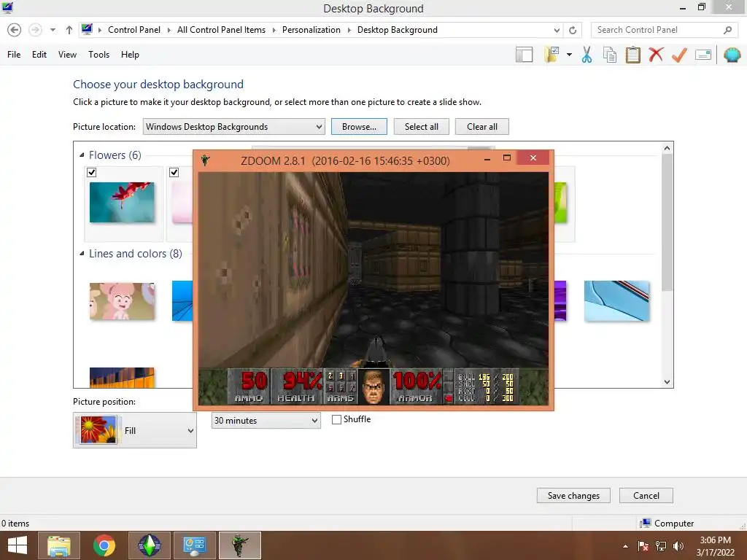
Task: Click the folder options toolbar icon
Action: (x=551, y=55)
